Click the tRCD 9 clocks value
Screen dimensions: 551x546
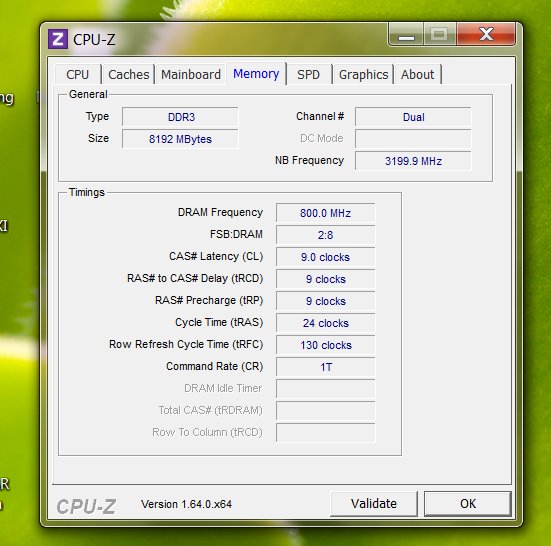[x=325, y=279]
